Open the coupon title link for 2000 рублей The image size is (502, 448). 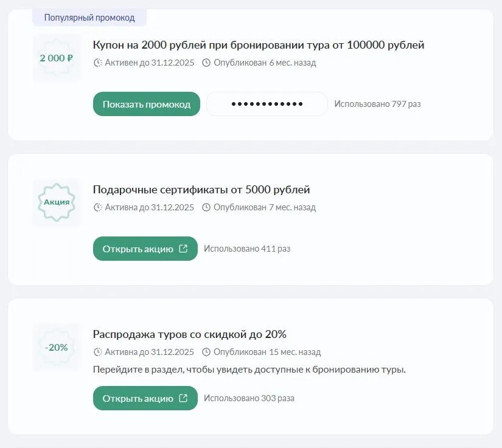[258, 44]
